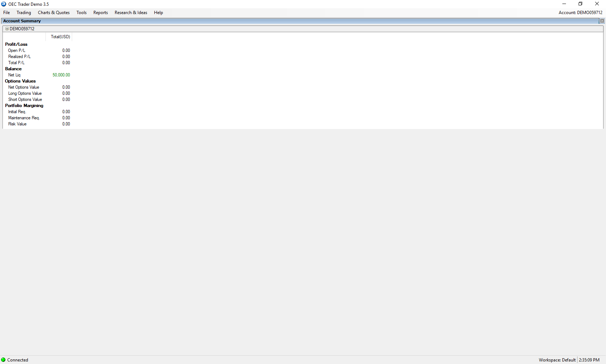
Task: Open the Help menu
Action: (x=158, y=13)
